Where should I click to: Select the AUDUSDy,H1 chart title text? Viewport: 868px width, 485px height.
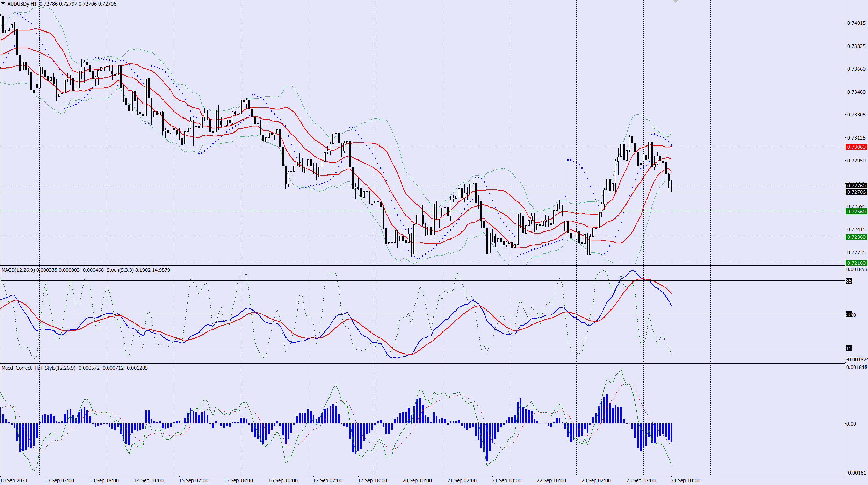(22, 4)
